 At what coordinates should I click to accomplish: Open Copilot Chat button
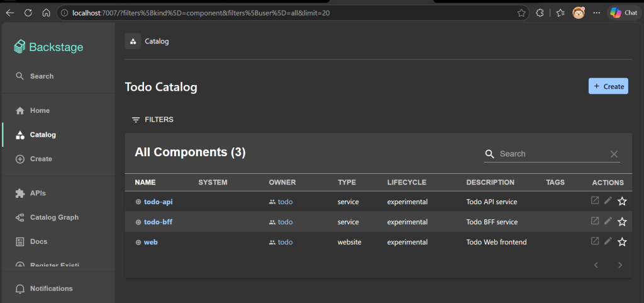pos(623,13)
